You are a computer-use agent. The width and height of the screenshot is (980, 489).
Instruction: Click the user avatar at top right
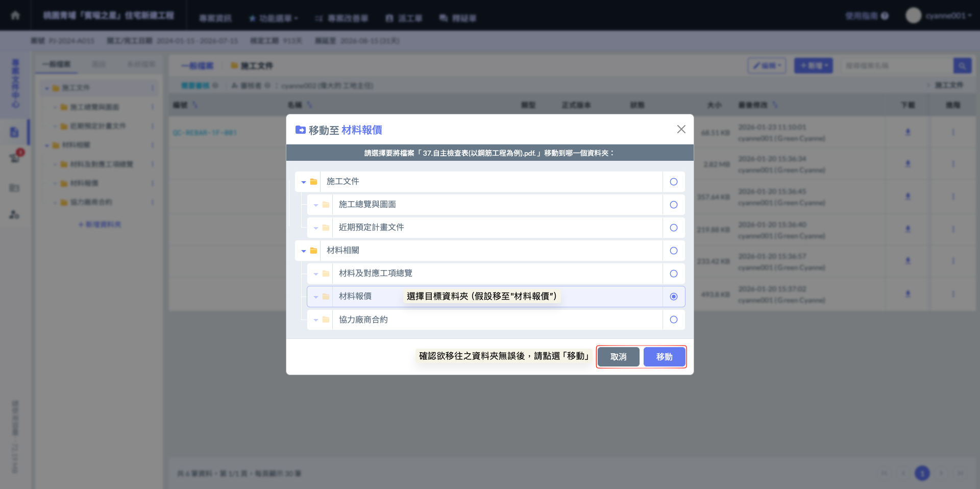pos(913,15)
